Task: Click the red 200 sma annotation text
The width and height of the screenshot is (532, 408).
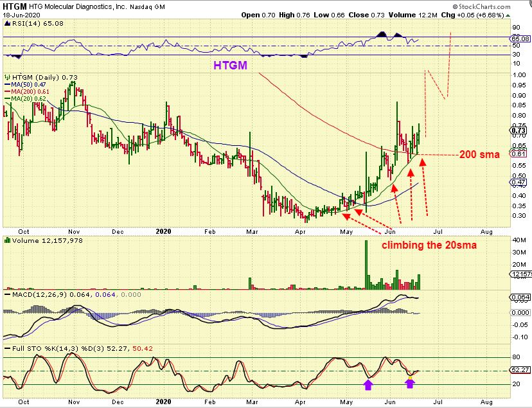Action: pyautogui.click(x=479, y=155)
